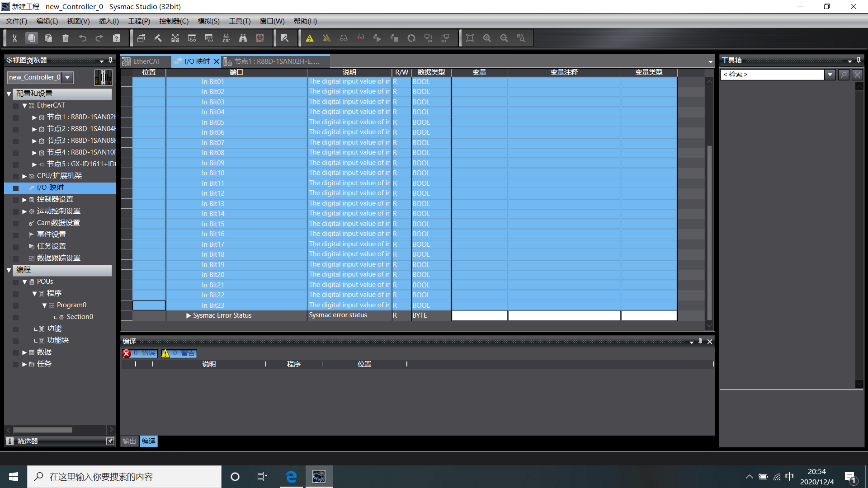Click the build hammer toolbar icon

158,38
